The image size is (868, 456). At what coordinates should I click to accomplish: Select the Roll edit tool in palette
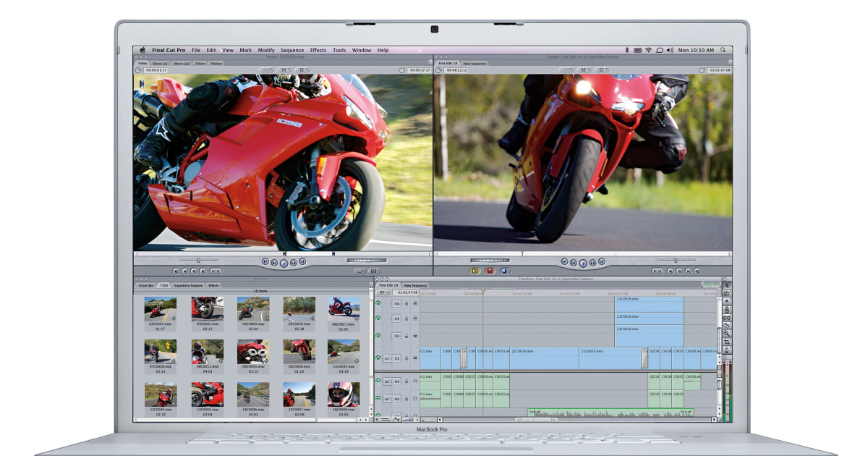click(x=727, y=309)
